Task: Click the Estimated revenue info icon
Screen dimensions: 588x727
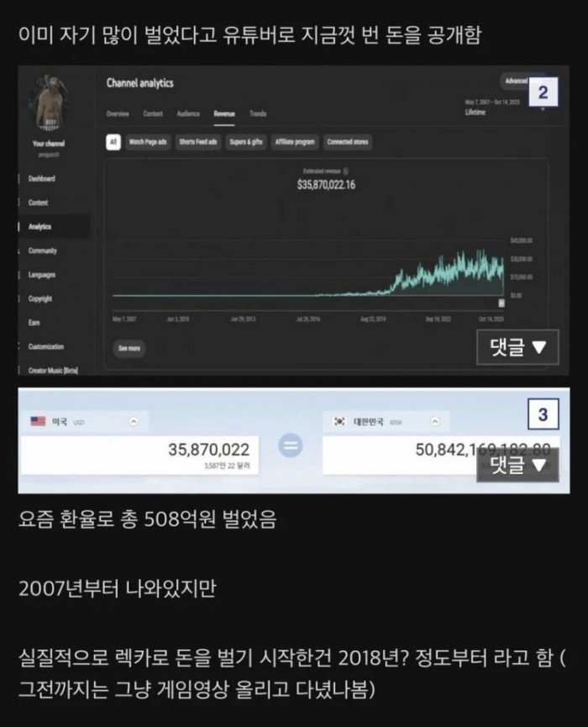Action: [346, 171]
